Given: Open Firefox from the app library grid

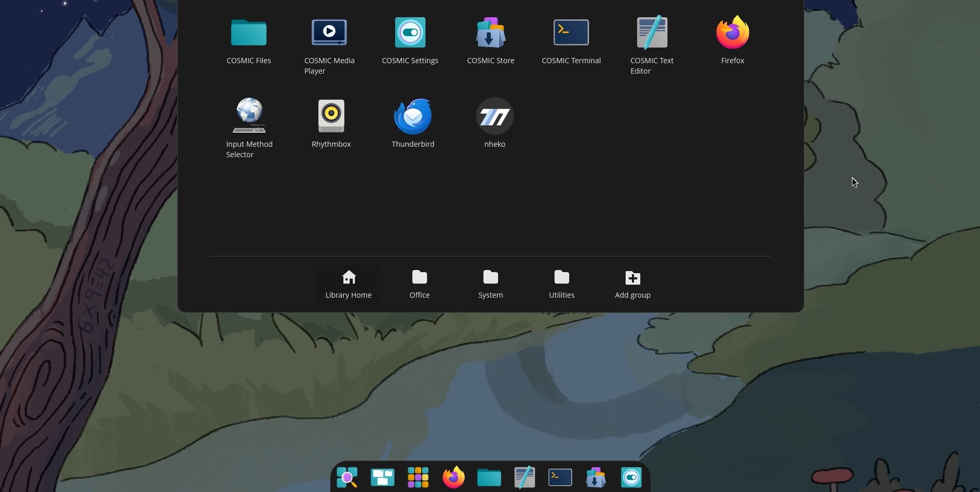Looking at the screenshot, I should (x=733, y=40).
